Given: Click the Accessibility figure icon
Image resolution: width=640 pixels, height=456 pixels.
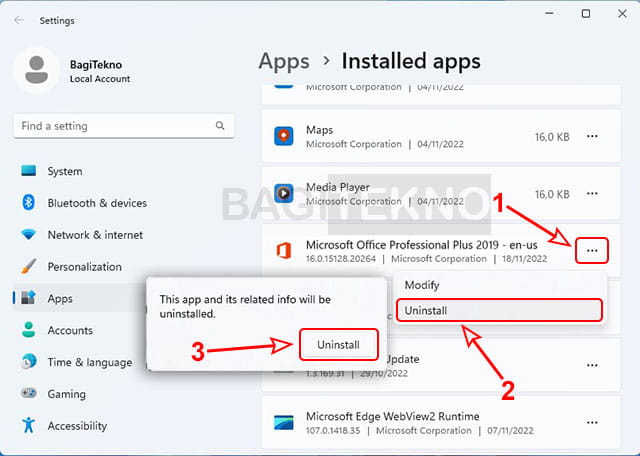Looking at the screenshot, I should (29, 425).
